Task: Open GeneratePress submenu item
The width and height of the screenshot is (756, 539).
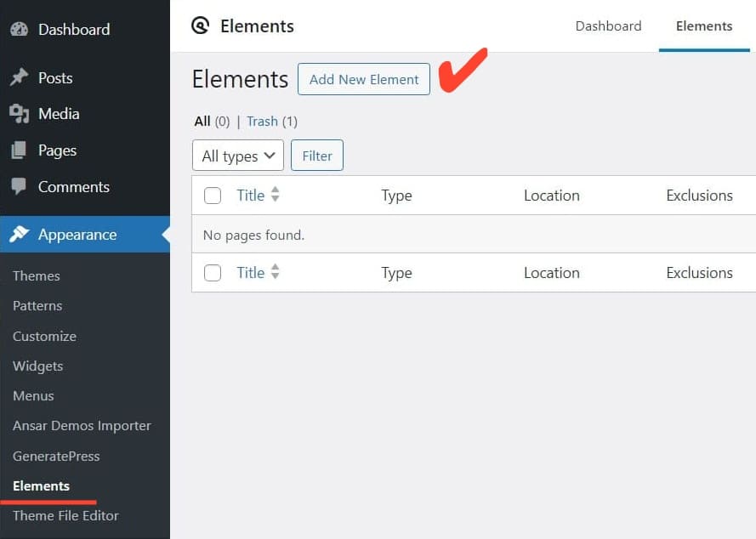Action: coord(56,456)
